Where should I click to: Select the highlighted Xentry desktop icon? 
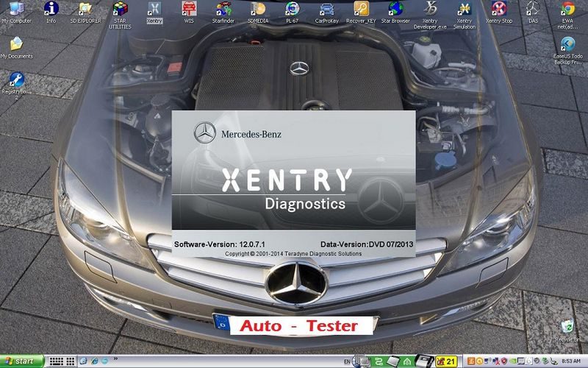click(154, 13)
